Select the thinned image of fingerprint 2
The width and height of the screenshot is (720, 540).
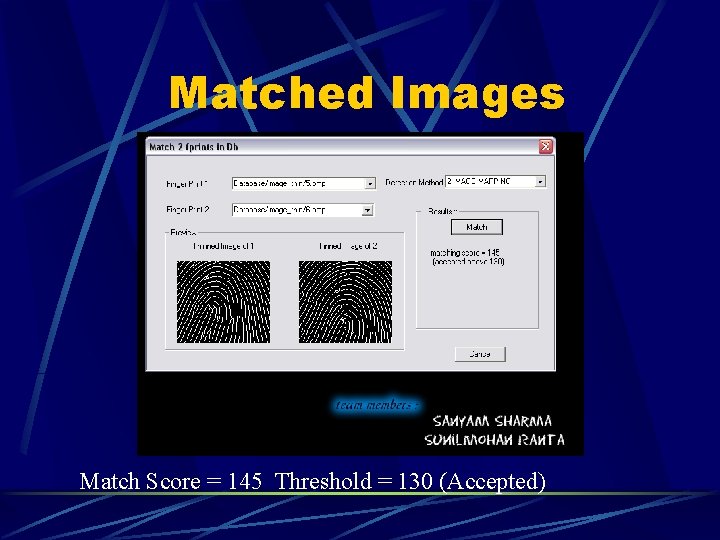tap(345, 302)
